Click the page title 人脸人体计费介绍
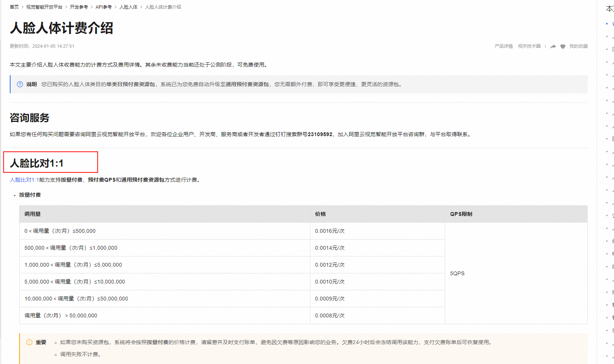Image resolution: width=614 pixels, height=364 pixels. tap(62, 28)
